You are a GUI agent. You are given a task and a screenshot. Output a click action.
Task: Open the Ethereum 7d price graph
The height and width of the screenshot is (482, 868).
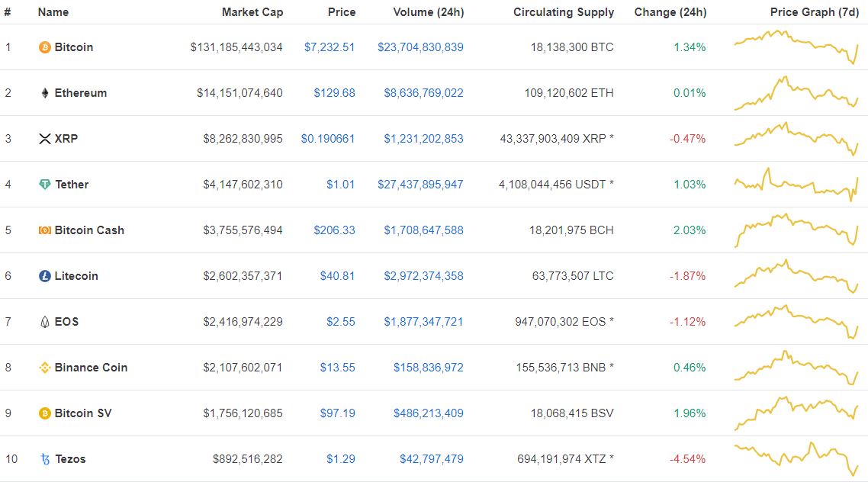pos(796,93)
